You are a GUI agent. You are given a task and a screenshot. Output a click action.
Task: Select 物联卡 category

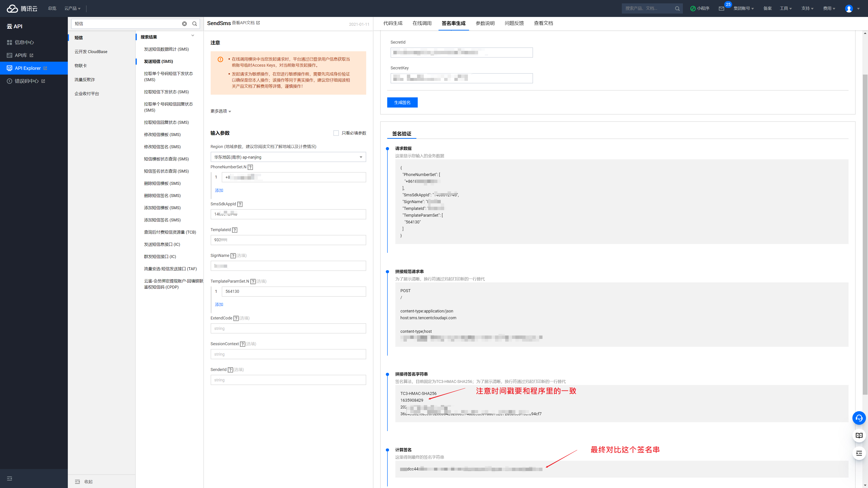click(x=81, y=66)
